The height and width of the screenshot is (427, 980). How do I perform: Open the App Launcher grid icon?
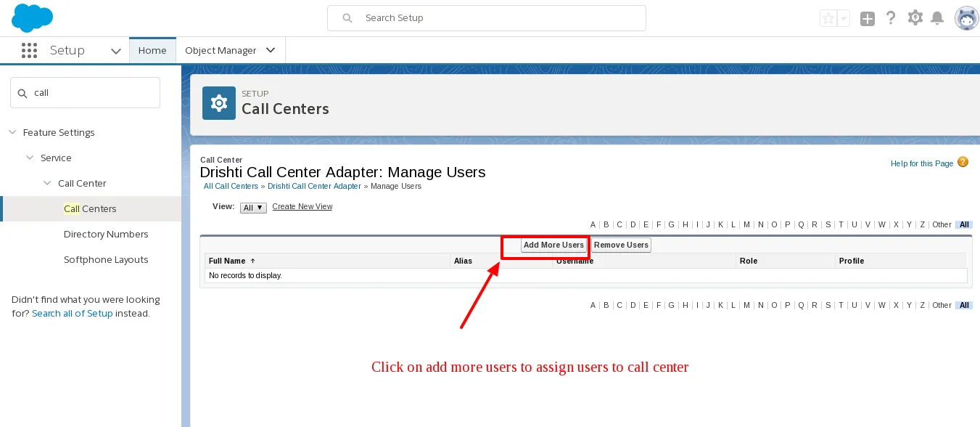[x=29, y=50]
